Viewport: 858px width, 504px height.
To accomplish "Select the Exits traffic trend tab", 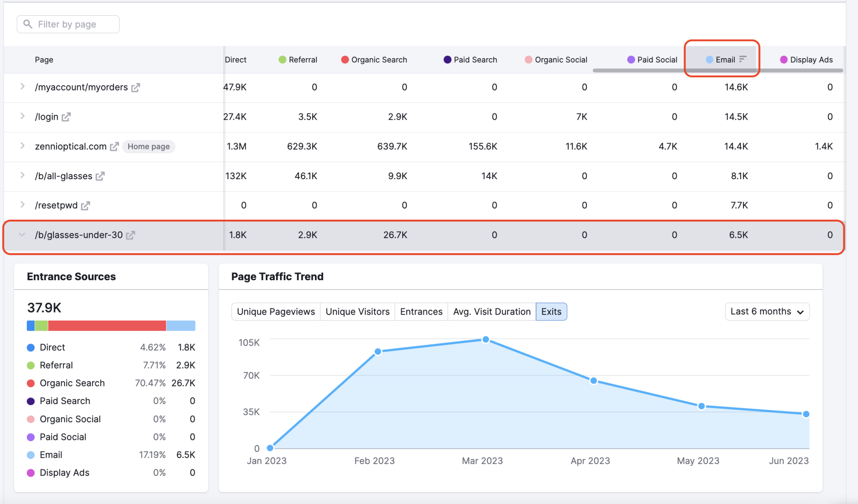I will tap(550, 311).
